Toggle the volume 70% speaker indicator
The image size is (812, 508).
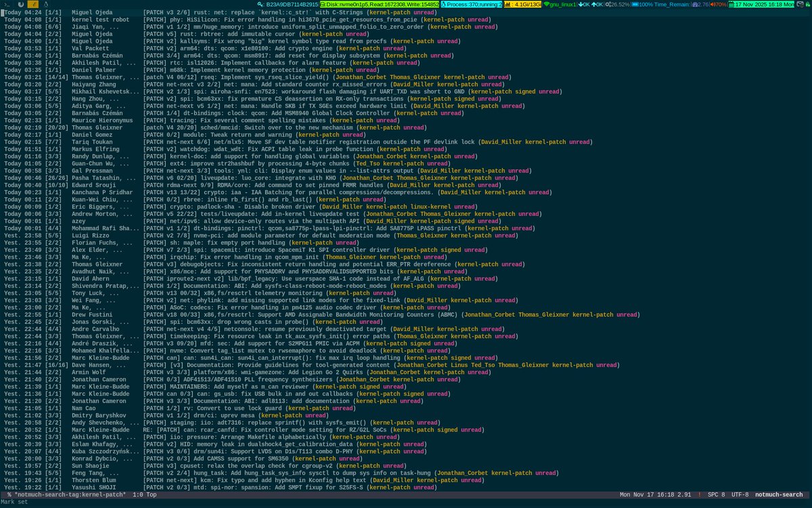click(x=718, y=4)
